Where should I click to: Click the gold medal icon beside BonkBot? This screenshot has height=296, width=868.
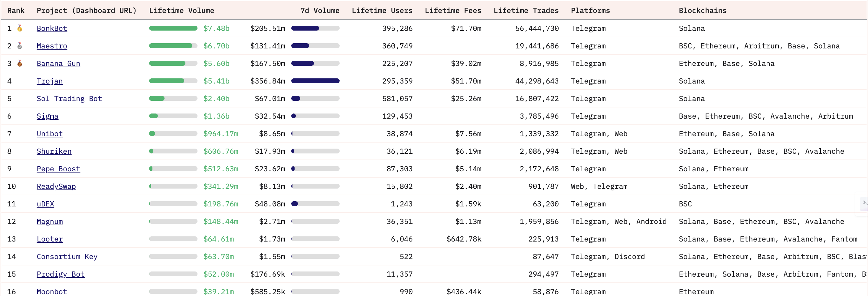20,28
